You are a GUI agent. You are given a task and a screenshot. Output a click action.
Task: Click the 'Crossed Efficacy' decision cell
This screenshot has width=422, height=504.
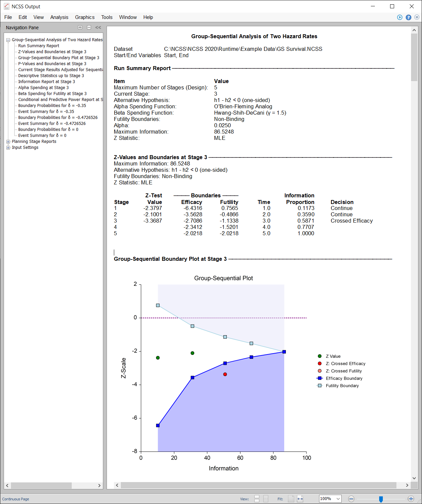coord(352,221)
